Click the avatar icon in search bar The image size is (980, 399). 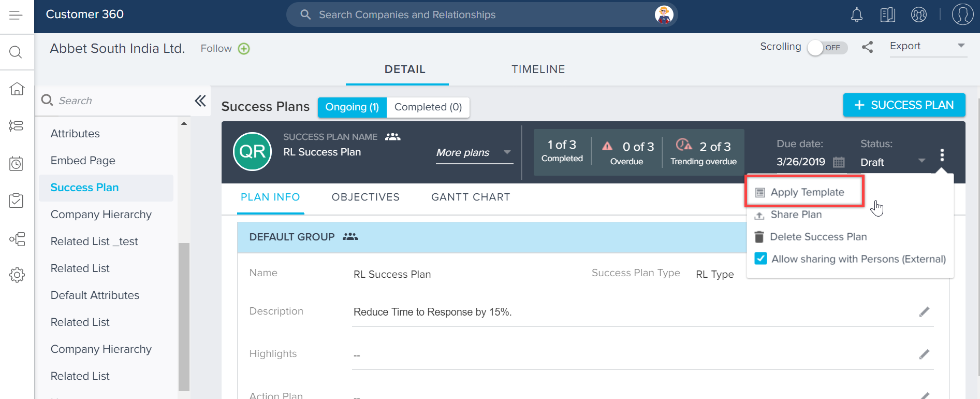tap(664, 15)
